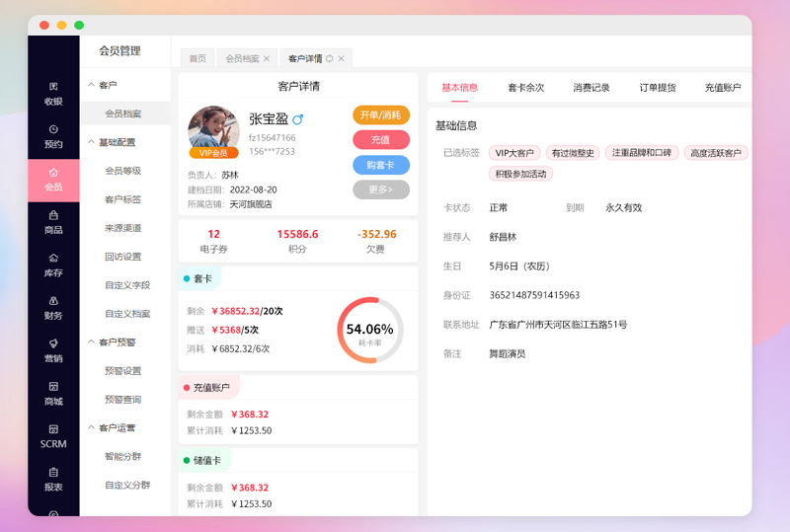Click the blue 购套卡 button

tap(380, 165)
